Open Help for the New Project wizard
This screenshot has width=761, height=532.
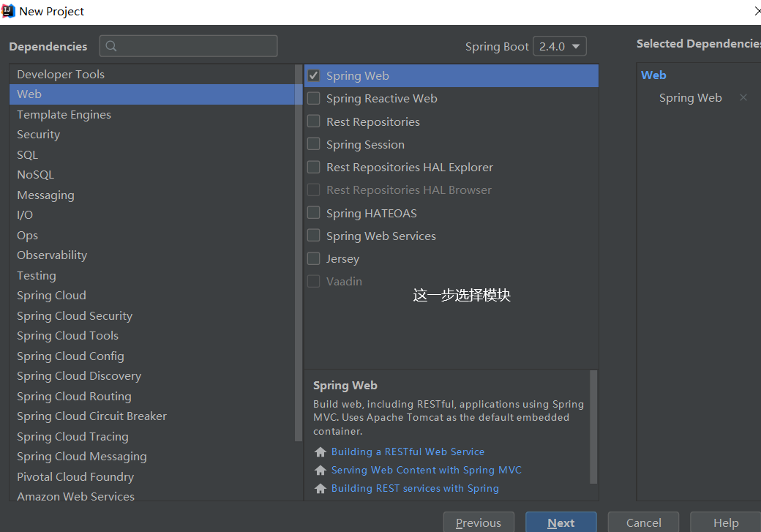(726, 522)
